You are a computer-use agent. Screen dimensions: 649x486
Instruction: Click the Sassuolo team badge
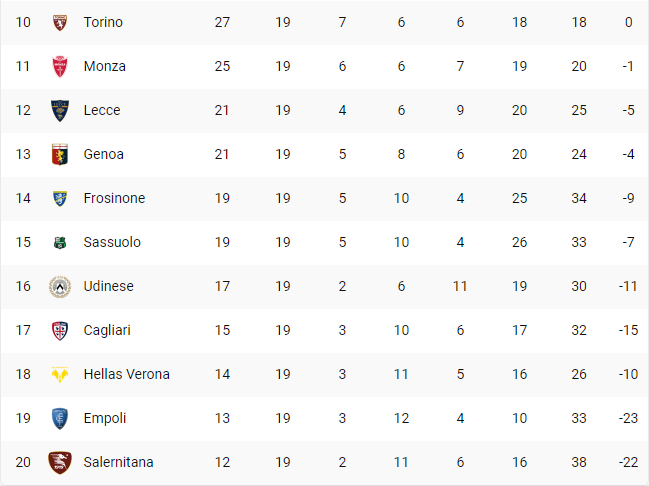(60, 242)
